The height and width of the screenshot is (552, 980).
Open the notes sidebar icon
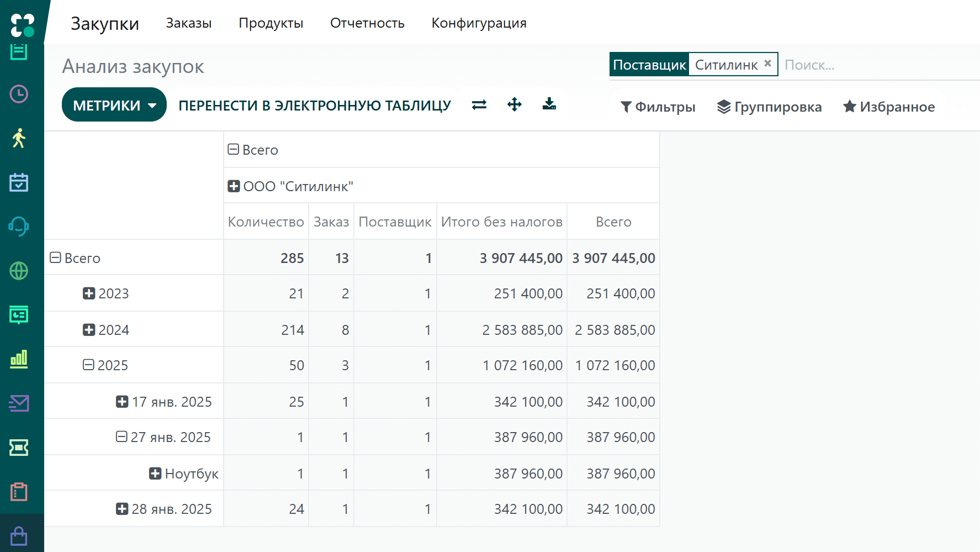click(19, 51)
